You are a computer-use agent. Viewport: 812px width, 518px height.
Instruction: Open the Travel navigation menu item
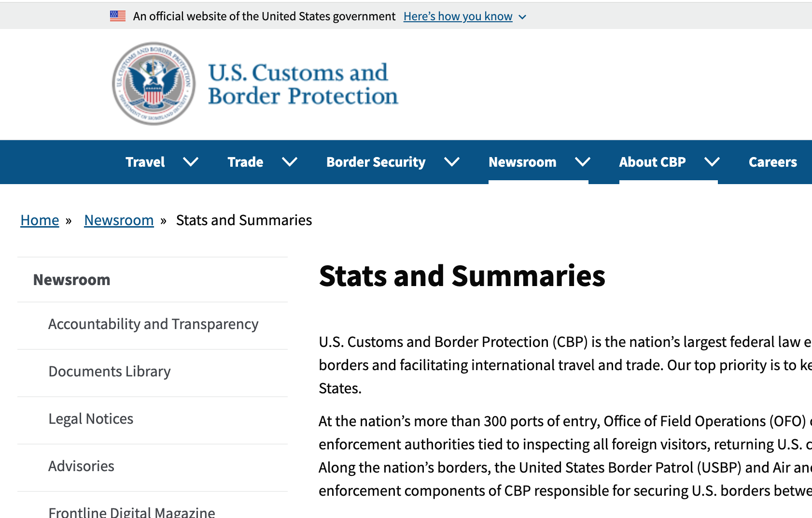point(145,162)
